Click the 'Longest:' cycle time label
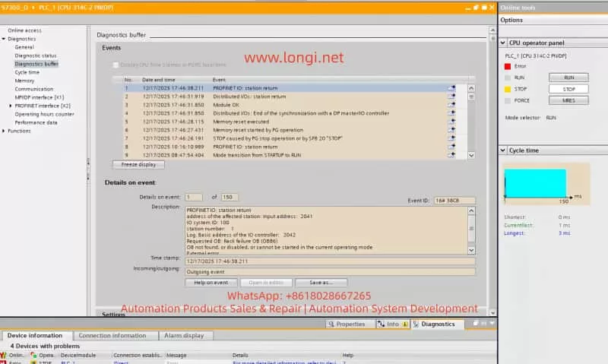Image resolution: width=608 pixels, height=364 pixels. tap(515, 233)
